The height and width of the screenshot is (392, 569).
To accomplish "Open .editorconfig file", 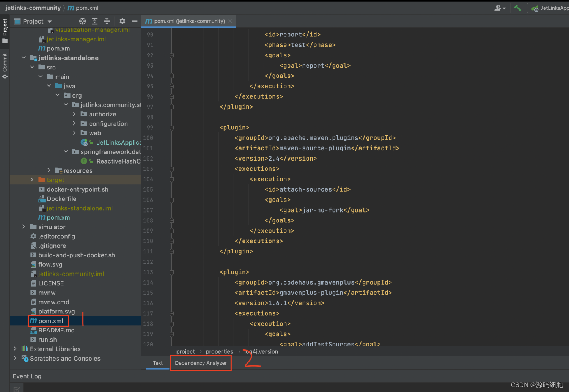I will (x=52, y=236).
